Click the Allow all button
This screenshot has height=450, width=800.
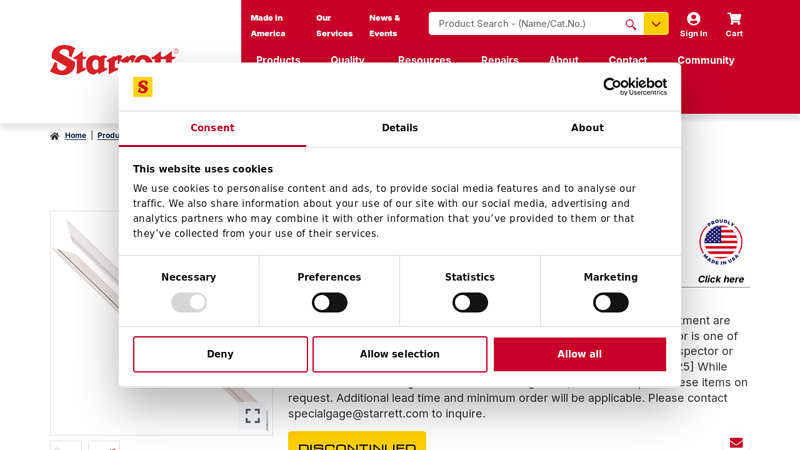(579, 354)
